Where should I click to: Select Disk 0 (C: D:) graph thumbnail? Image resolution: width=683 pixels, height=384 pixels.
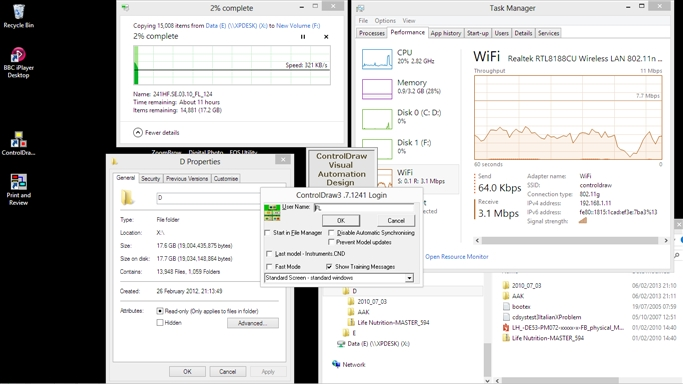(377, 119)
